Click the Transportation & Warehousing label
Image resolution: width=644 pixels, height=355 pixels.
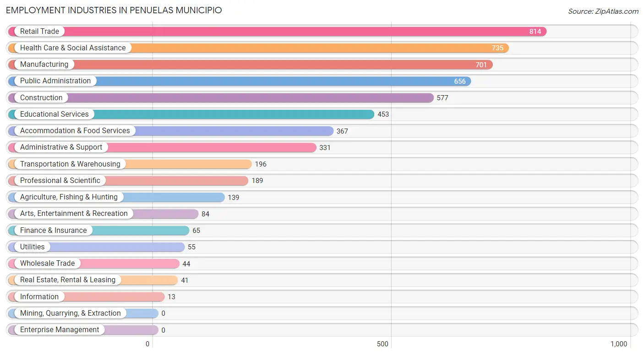pos(70,164)
